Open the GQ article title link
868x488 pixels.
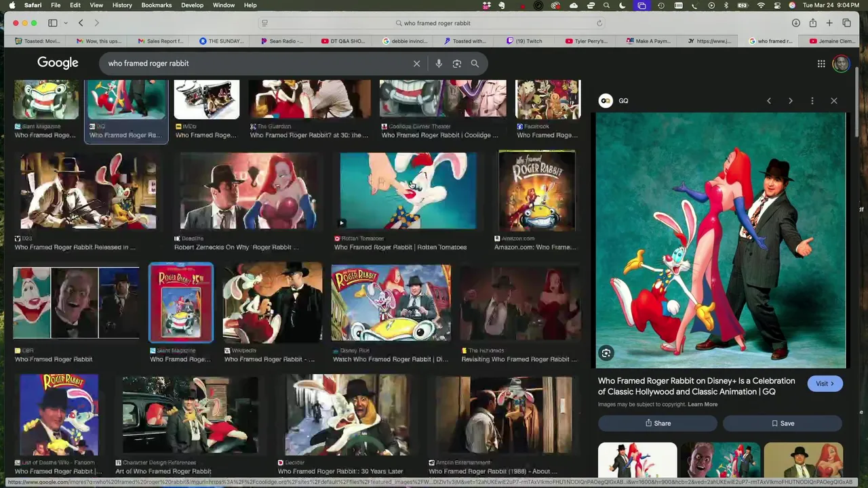696,386
